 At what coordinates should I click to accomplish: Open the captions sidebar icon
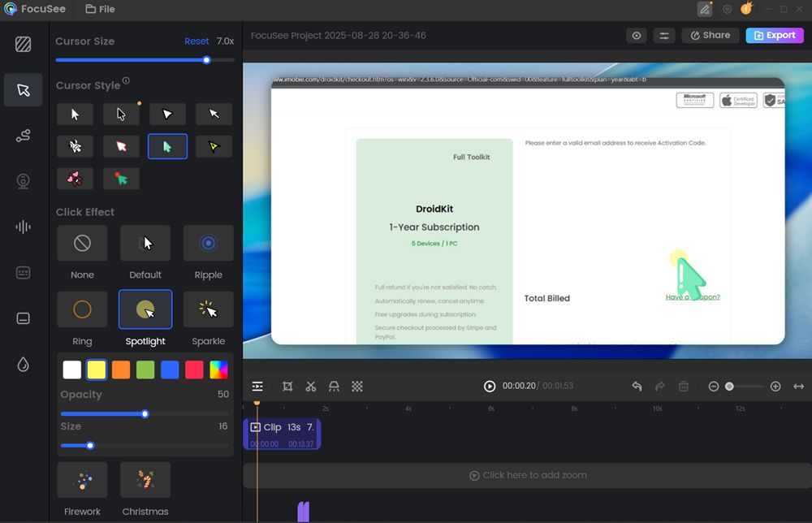[x=24, y=272]
